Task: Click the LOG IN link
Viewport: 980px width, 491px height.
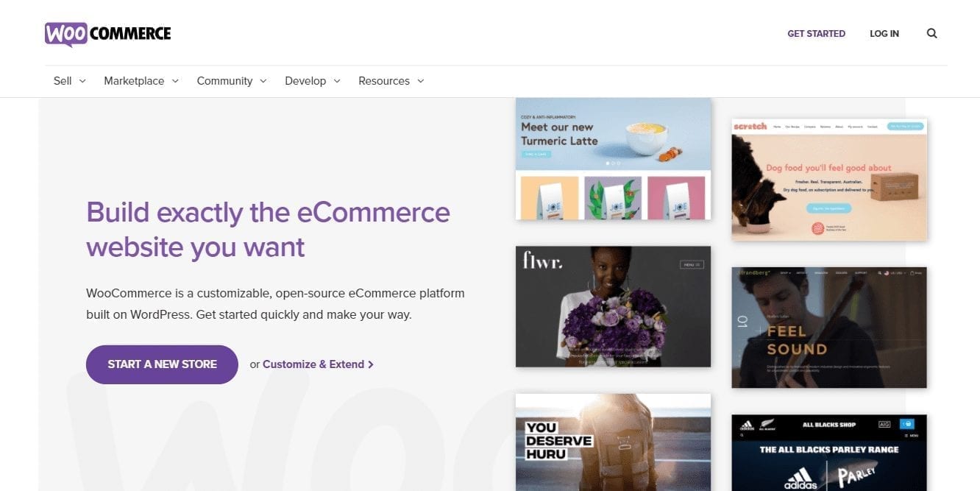Action: click(x=884, y=33)
